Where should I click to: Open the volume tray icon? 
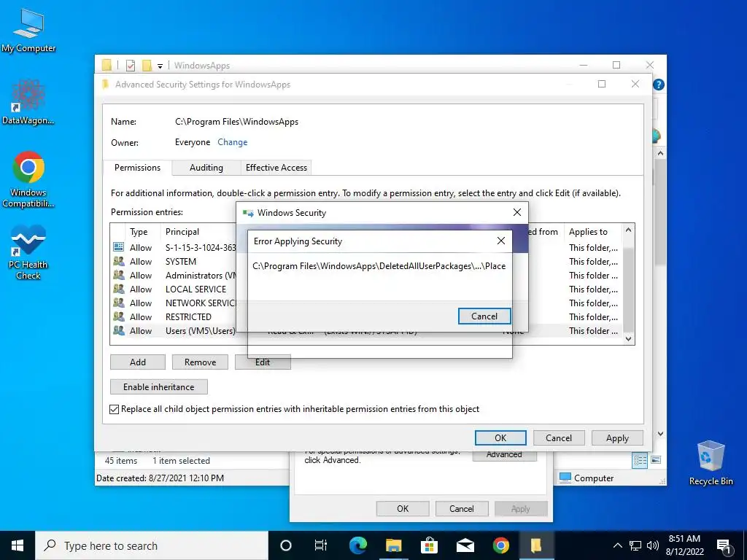653,545
